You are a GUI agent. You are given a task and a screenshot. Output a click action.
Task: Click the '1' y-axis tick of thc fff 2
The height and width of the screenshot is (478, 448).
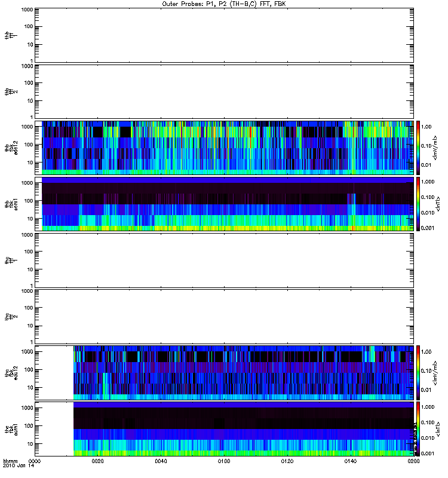[x=32, y=342]
